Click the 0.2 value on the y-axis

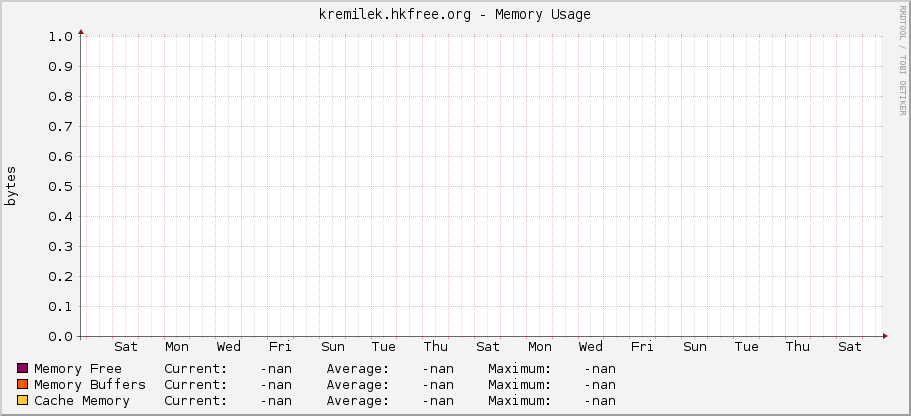[x=60, y=277]
